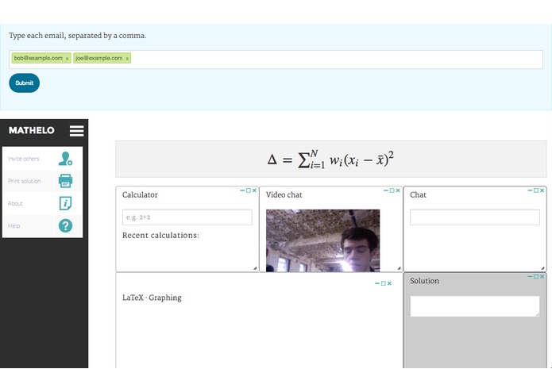Close the LaTeX Graphing panel
The height and width of the screenshot is (392, 552).
389,283
